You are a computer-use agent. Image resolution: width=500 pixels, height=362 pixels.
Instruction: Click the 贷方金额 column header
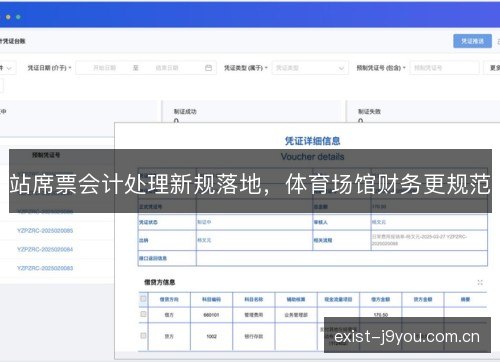[x=423, y=299]
